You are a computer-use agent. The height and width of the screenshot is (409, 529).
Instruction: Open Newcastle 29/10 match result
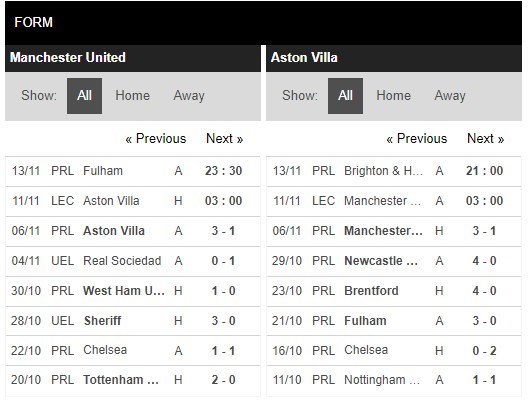394,261
